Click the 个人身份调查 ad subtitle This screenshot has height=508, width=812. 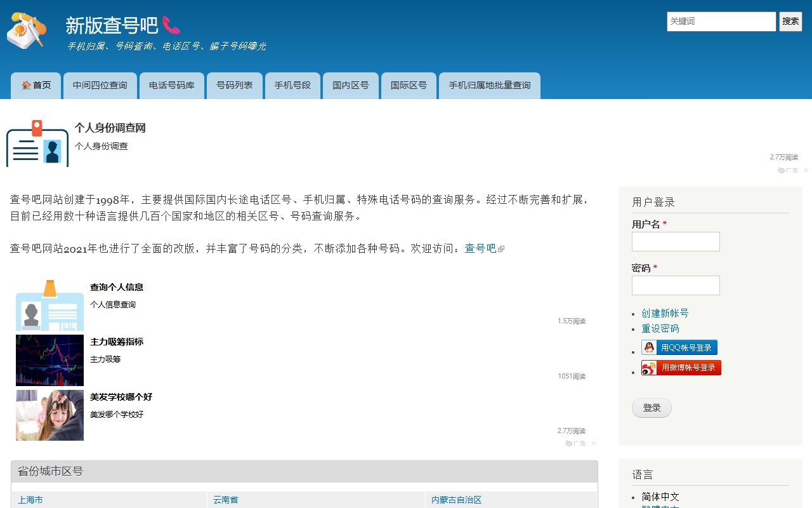point(101,146)
